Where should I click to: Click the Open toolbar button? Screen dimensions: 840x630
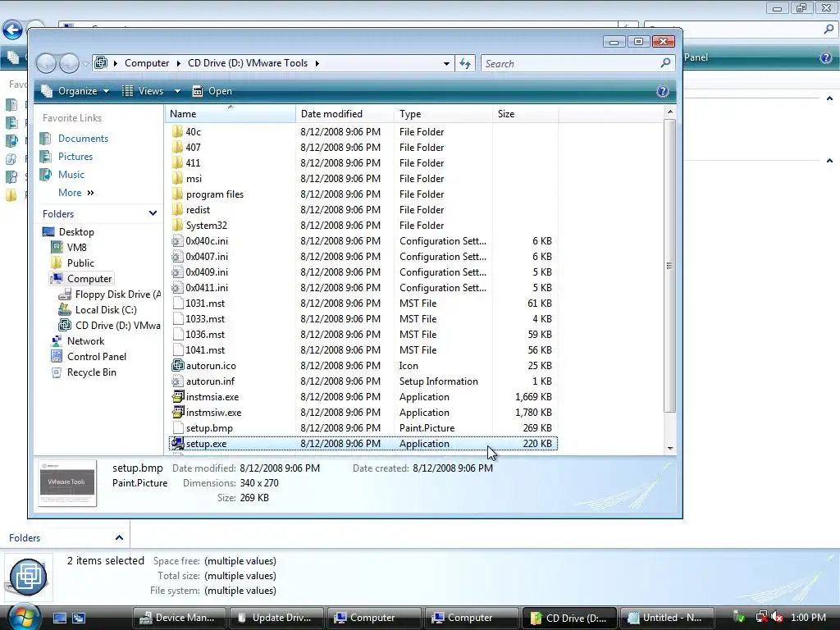(x=212, y=91)
